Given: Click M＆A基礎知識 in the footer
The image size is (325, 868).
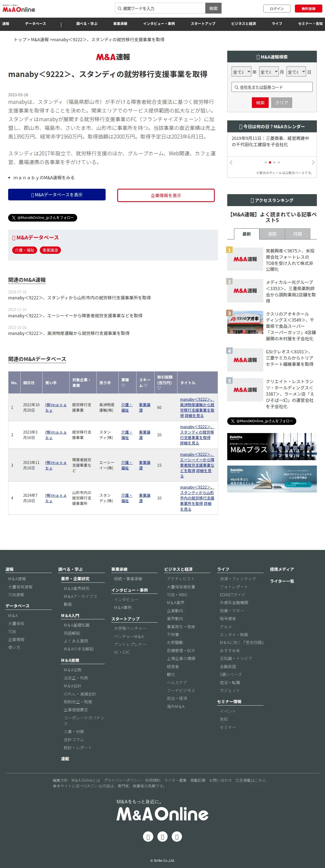Looking at the screenshot, I should 77,625.
